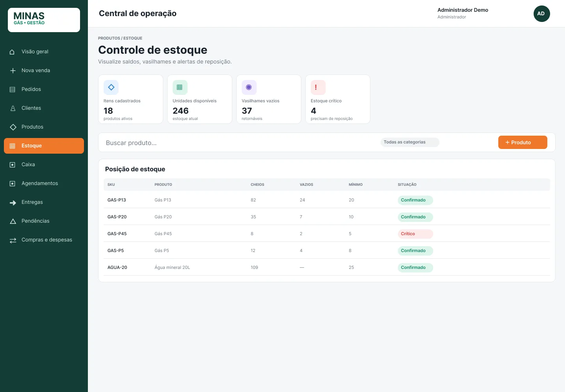Click the GAS-P13 SKU cell
565x392 pixels.
(117, 200)
